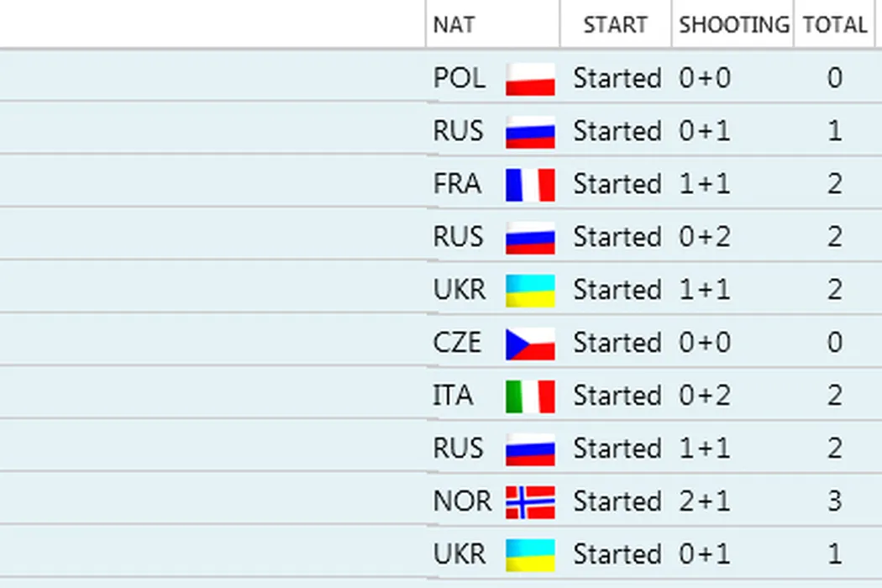This screenshot has width=882, height=588.
Task: Click Started status in the Norway row
Action: pyautogui.click(x=617, y=502)
